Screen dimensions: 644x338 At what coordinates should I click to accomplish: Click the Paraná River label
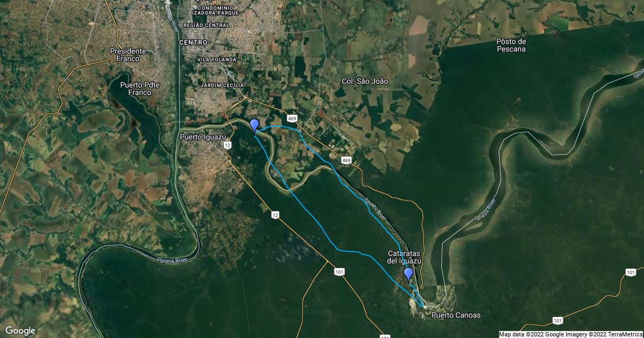pyautogui.click(x=172, y=260)
